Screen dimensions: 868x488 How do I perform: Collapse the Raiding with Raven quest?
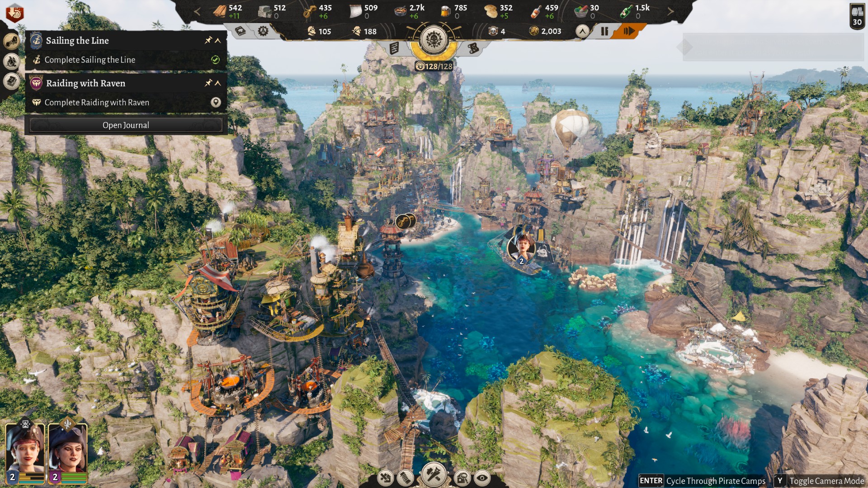[218, 83]
